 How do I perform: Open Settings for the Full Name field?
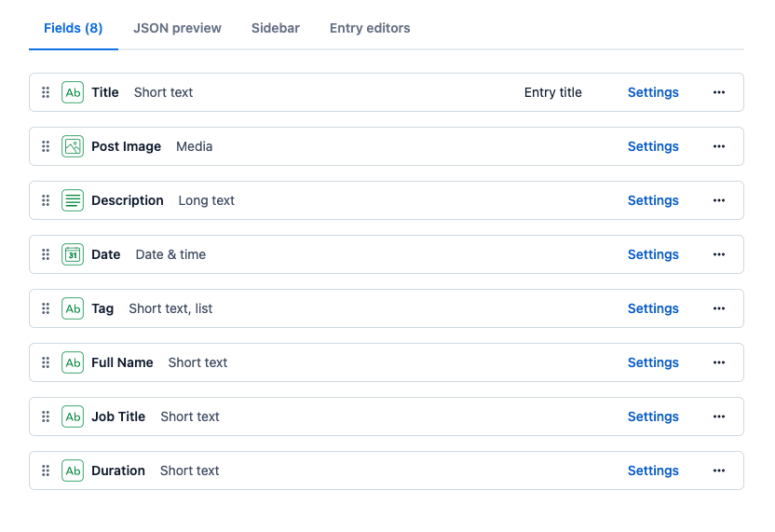click(x=653, y=362)
